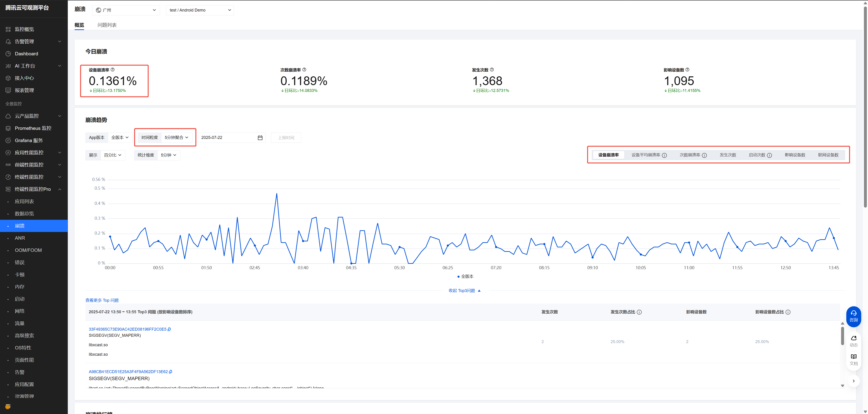Image resolution: width=868 pixels, height=414 pixels.
Task: Click help icon next to 设备崩溃率 metric
Action: point(113,70)
